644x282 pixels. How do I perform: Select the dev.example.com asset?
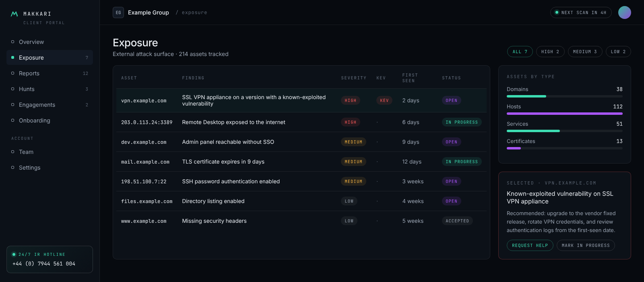click(x=144, y=142)
